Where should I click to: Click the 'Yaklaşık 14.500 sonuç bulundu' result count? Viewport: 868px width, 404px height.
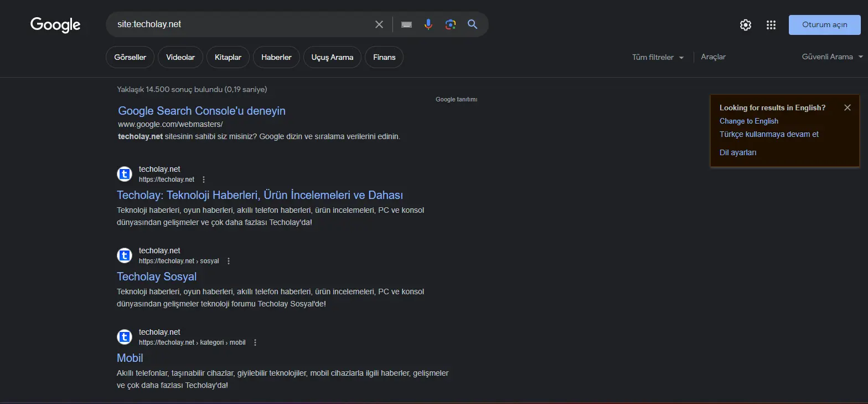(x=192, y=89)
